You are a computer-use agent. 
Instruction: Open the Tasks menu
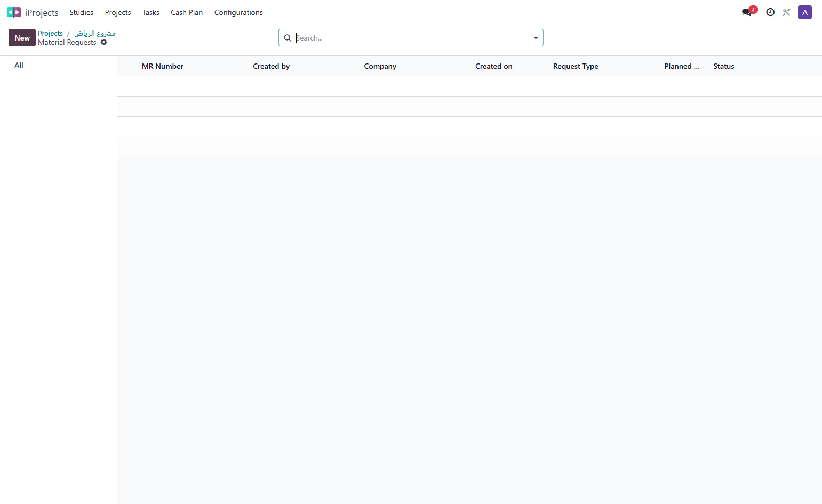pyautogui.click(x=151, y=12)
